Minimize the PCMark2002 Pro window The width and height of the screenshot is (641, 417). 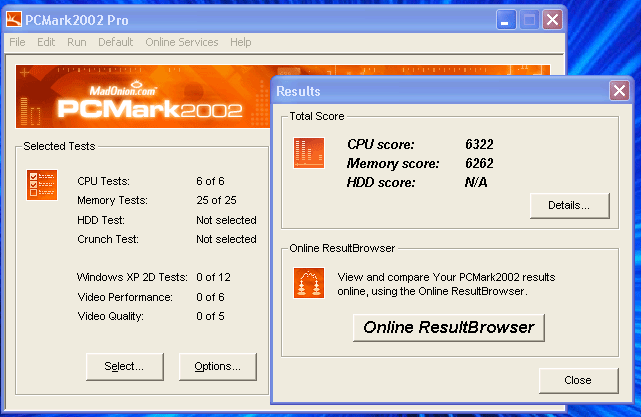506,20
